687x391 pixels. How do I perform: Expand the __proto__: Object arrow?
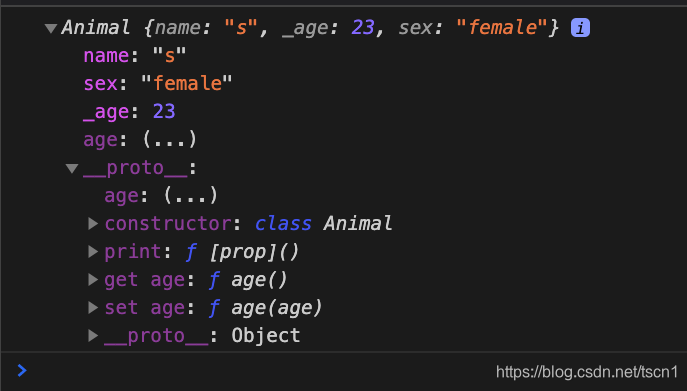click(92, 336)
